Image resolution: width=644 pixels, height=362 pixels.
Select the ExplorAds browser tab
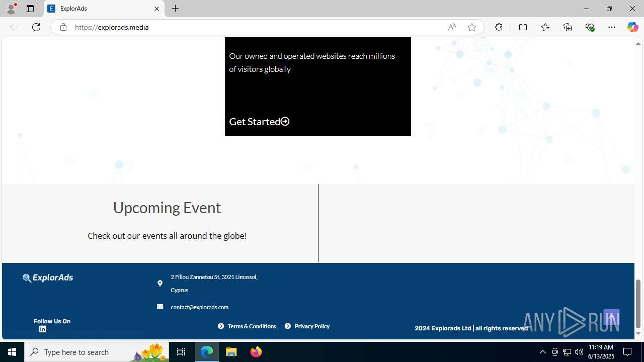[x=104, y=9]
